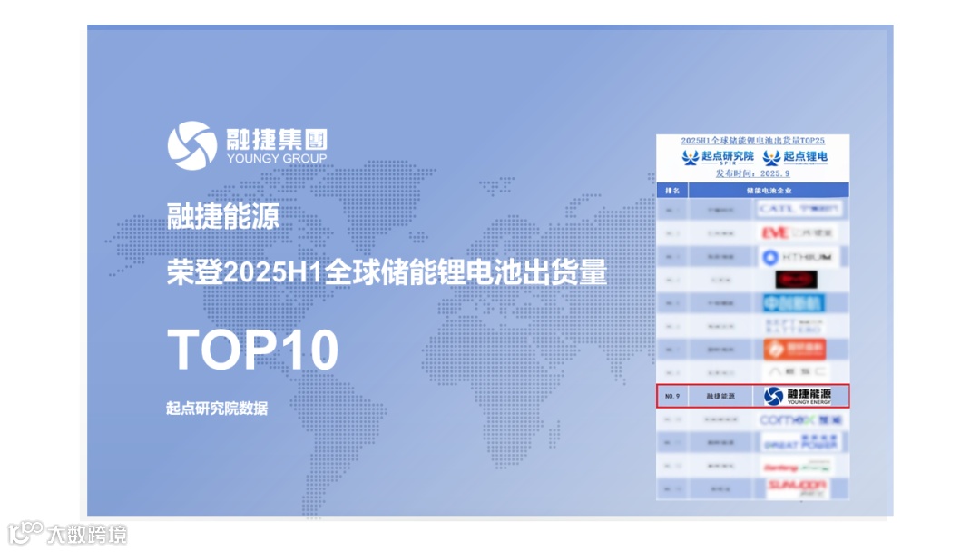The width and height of the screenshot is (980, 552).
Task: Click the 起点锂电 logo
Action: tap(795, 157)
